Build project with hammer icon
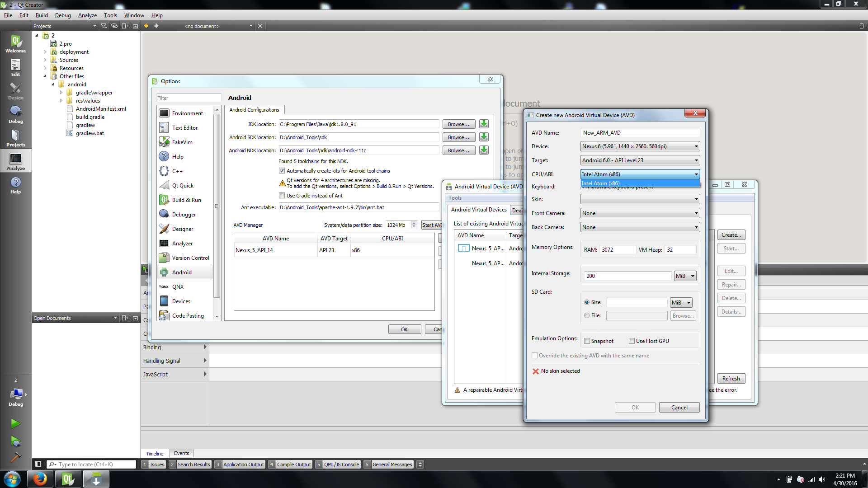Screen dimensions: 868x488 [x=15, y=457]
